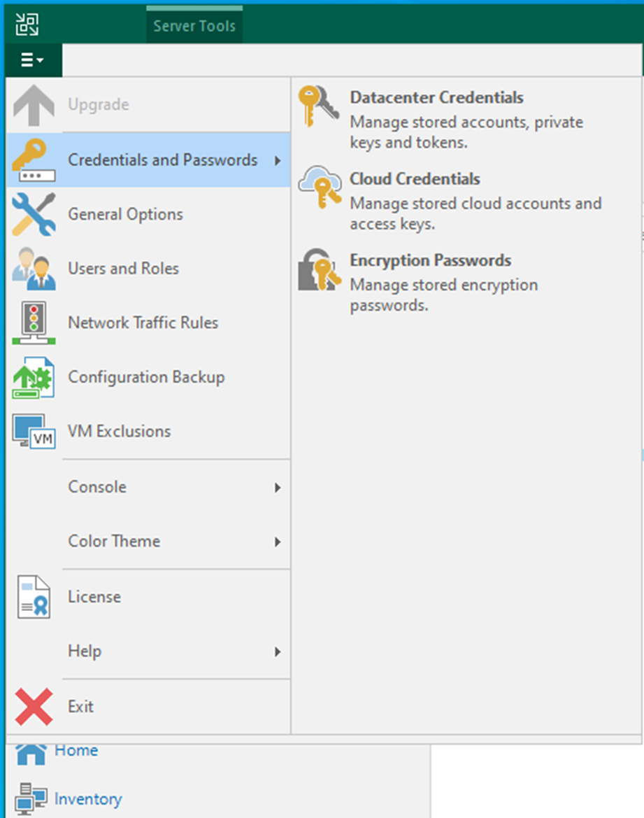644x818 pixels.
Task: Select the Server Tools ribbon tab
Action: 194,25
